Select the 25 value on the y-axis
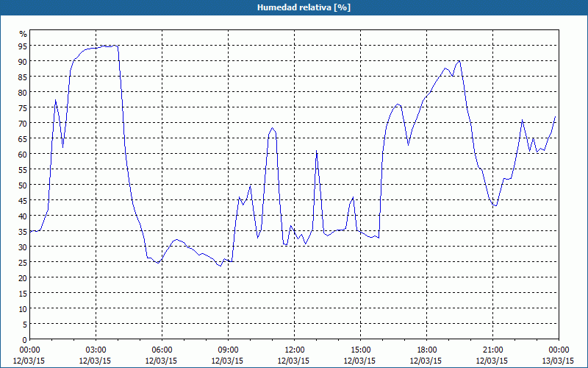 pos(23,262)
